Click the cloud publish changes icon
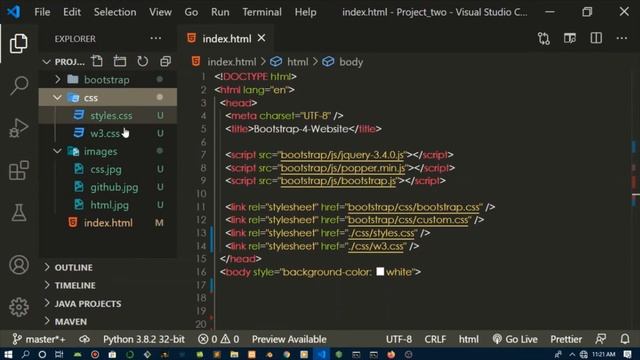 click(84, 339)
